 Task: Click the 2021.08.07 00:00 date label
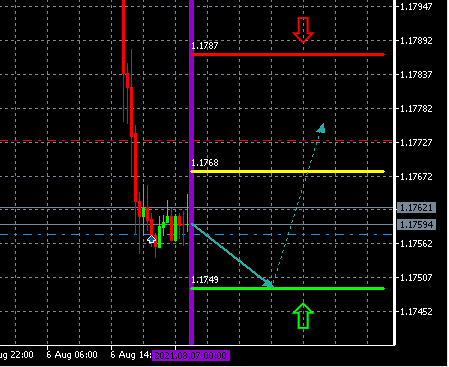[x=191, y=355]
